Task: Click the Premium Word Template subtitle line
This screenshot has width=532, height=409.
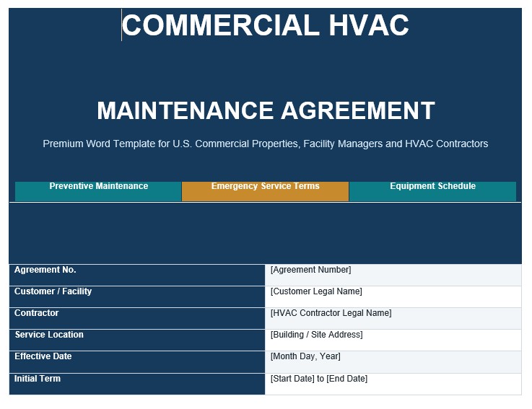Action: tap(266, 144)
